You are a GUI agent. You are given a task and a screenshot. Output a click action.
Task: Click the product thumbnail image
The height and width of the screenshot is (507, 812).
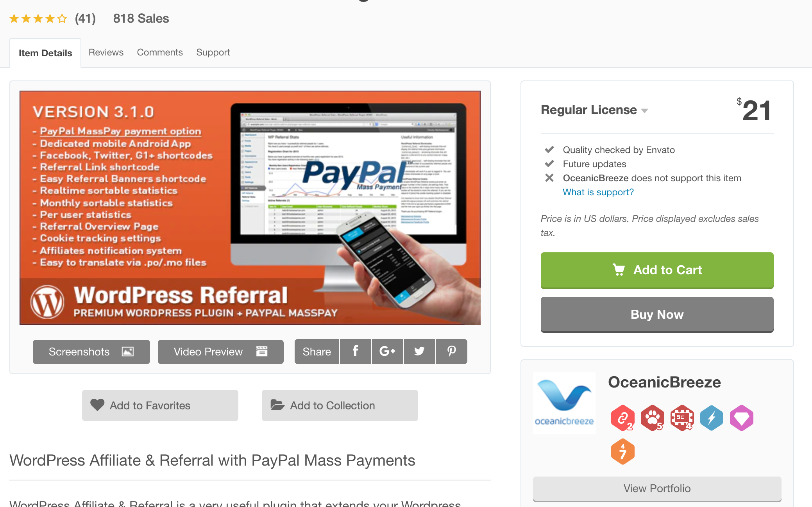click(x=250, y=207)
